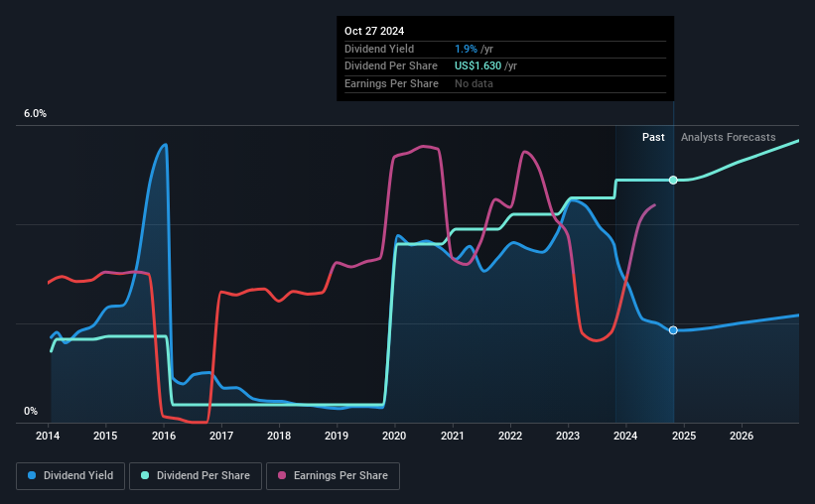Toggle the Dividend Yield legend button

(x=70, y=476)
